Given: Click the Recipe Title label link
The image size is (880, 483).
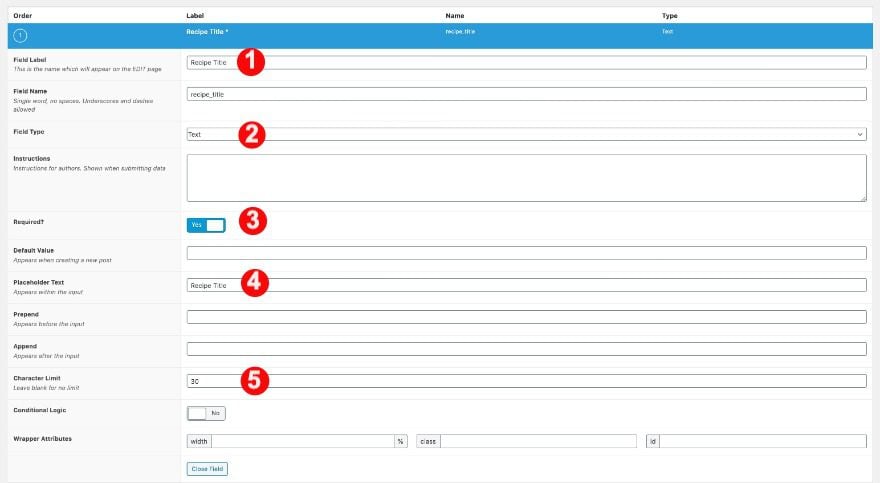Looking at the screenshot, I should click(207, 32).
